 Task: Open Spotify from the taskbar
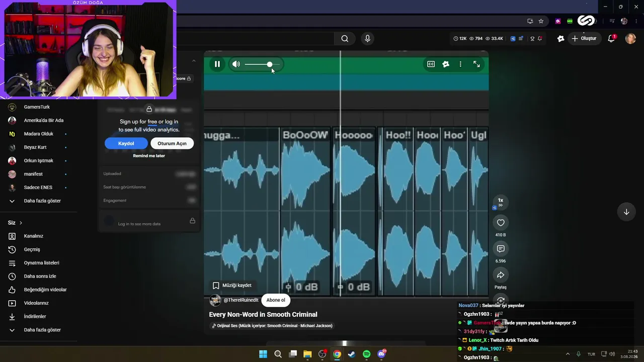(x=367, y=354)
